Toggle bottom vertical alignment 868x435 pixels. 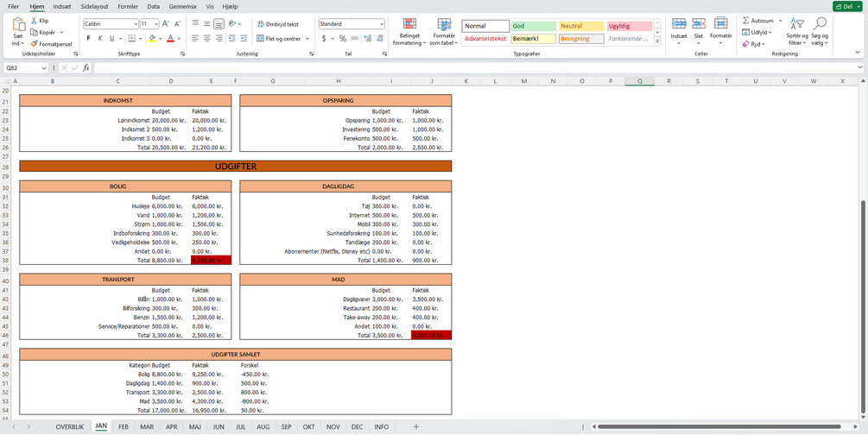(219, 24)
